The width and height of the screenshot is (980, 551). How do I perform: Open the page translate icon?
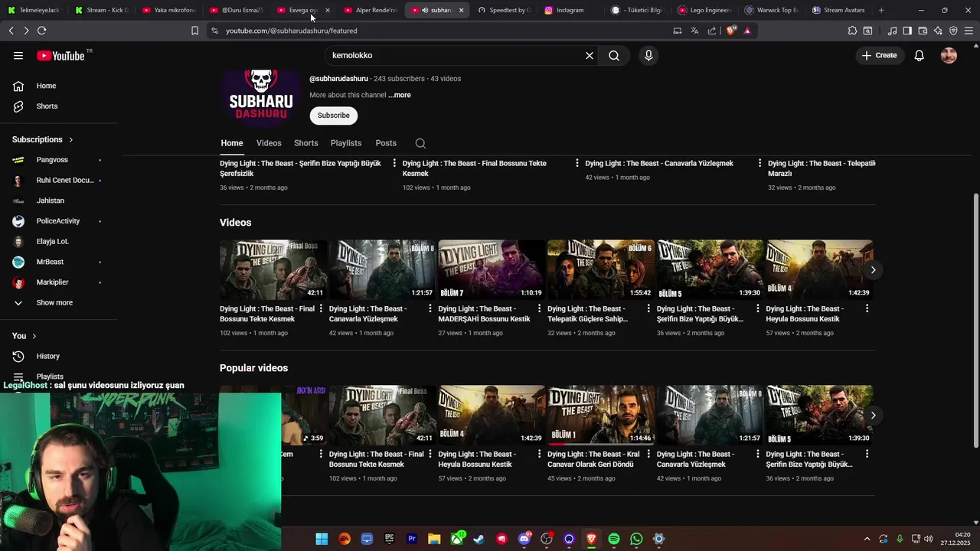pyautogui.click(x=694, y=31)
